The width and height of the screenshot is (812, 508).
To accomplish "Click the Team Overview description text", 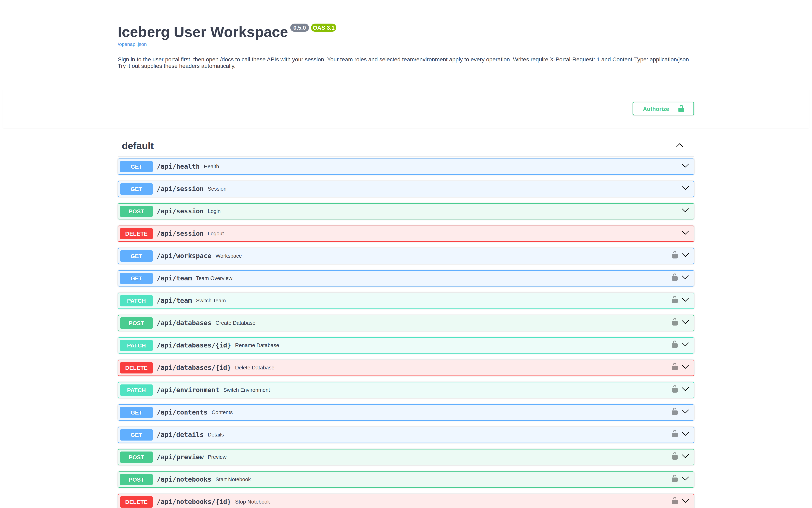I will point(214,278).
